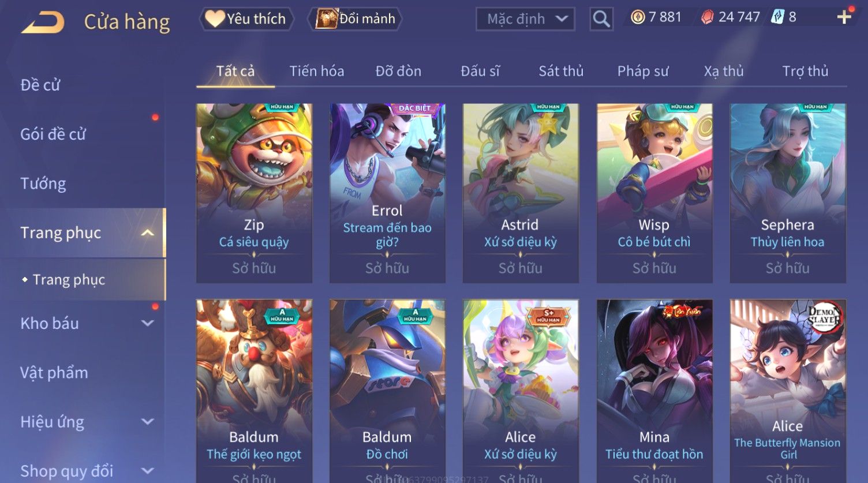Viewport: 868px width, 483px height.
Task: Go to Tướng in the sidebar
Action: 43,184
